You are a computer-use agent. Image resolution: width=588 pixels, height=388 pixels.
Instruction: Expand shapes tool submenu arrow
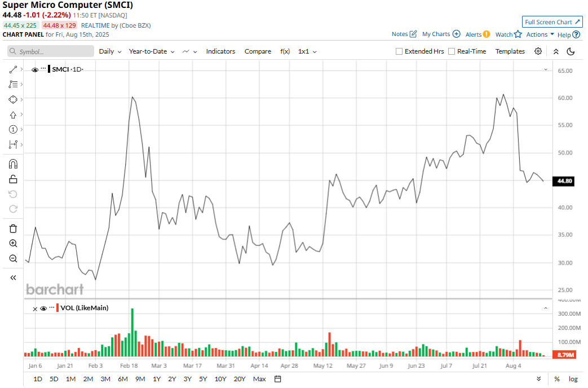point(22,99)
